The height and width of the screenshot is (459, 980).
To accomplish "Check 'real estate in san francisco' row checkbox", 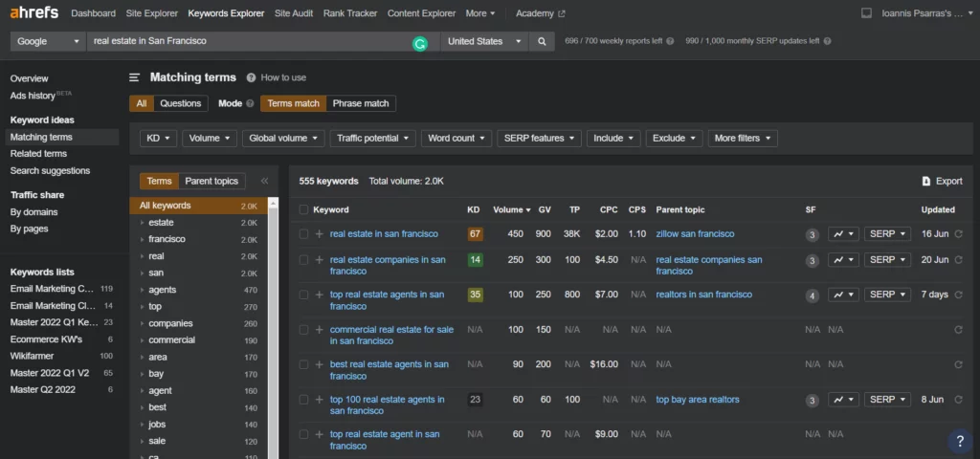I will click(303, 234).
